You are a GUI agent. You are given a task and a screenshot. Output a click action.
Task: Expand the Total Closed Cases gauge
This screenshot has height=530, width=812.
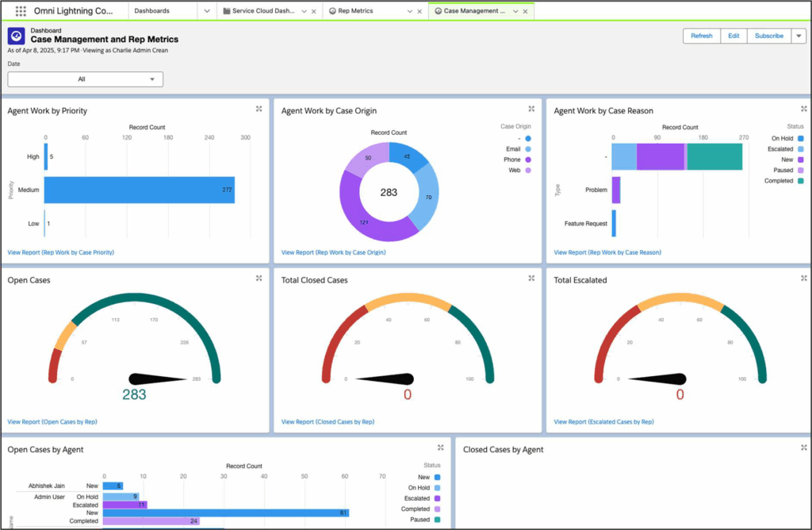click(x=531, y=278)
